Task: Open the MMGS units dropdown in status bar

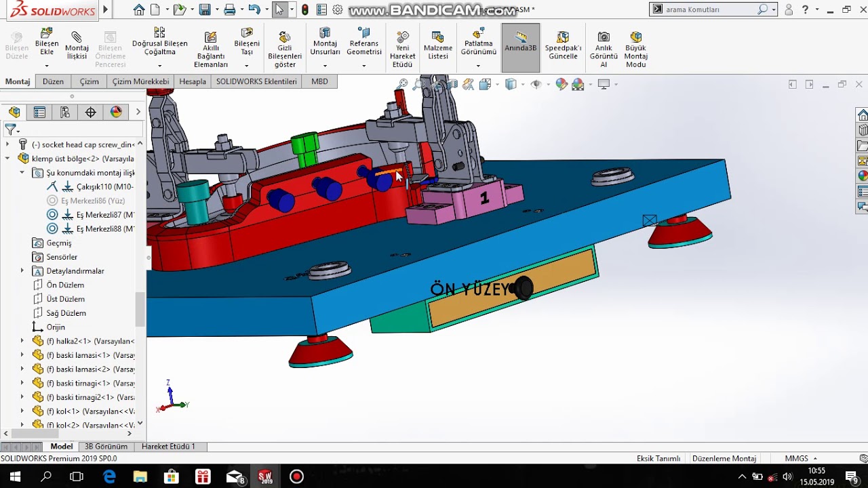Action: 801,459
